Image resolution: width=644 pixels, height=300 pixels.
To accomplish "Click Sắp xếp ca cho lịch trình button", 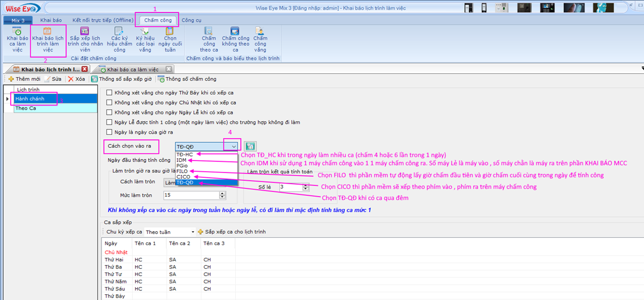I will point(231,232).
